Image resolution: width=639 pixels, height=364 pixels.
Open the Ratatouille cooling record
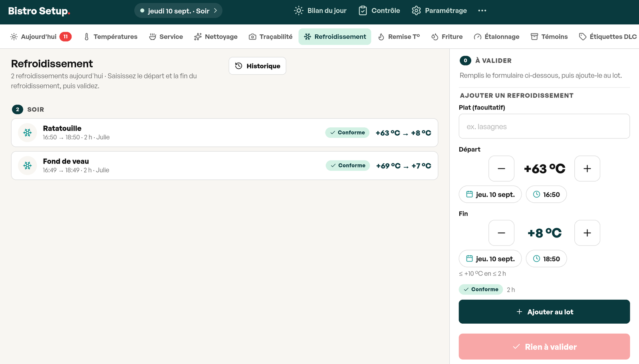[224, 133]
